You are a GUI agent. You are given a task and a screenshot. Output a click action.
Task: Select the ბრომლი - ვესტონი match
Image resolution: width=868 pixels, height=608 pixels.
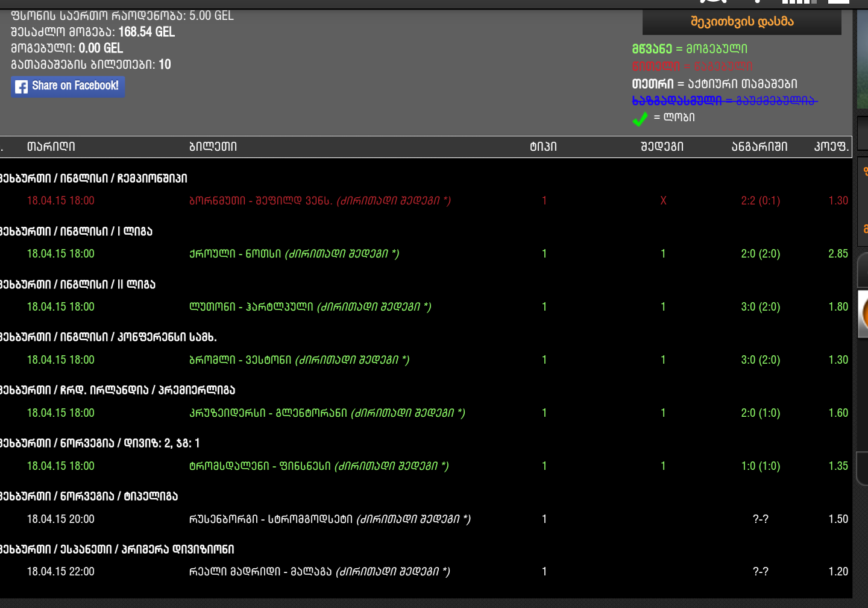click(300, 360)
